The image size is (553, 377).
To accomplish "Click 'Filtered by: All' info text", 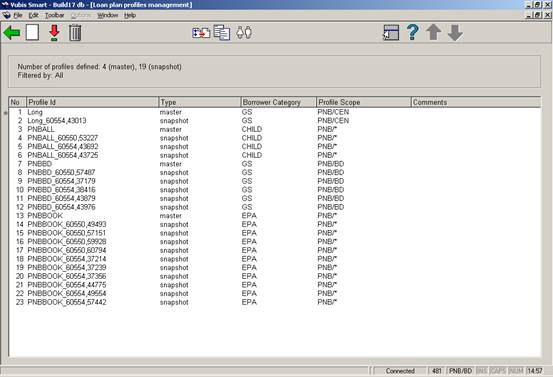I will click(x=41, y=75).
